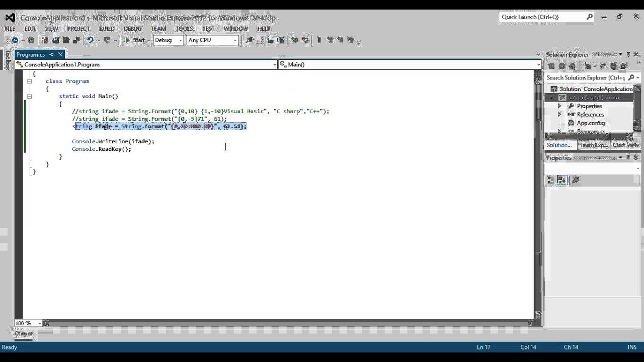Expand the References tree node
The image size is (644, 362).
coord(559,115)
